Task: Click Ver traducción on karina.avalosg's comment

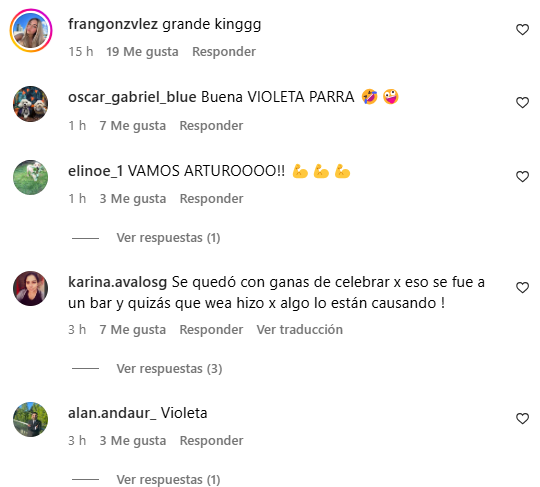Action: click(x=300, y=330)
